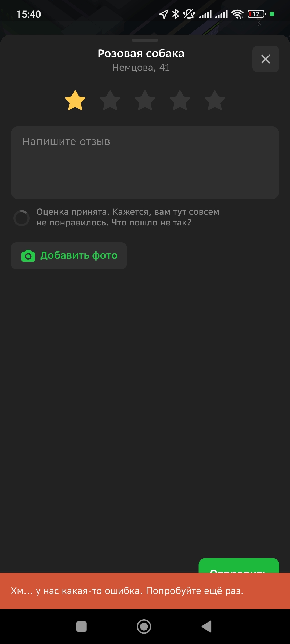Rate two stars

(x=110, y=100)
